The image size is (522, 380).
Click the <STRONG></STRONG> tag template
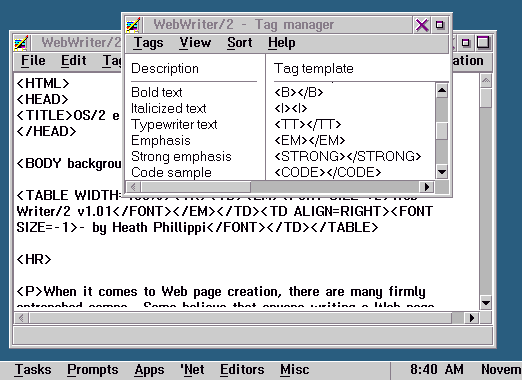click(x=348, y=156)
